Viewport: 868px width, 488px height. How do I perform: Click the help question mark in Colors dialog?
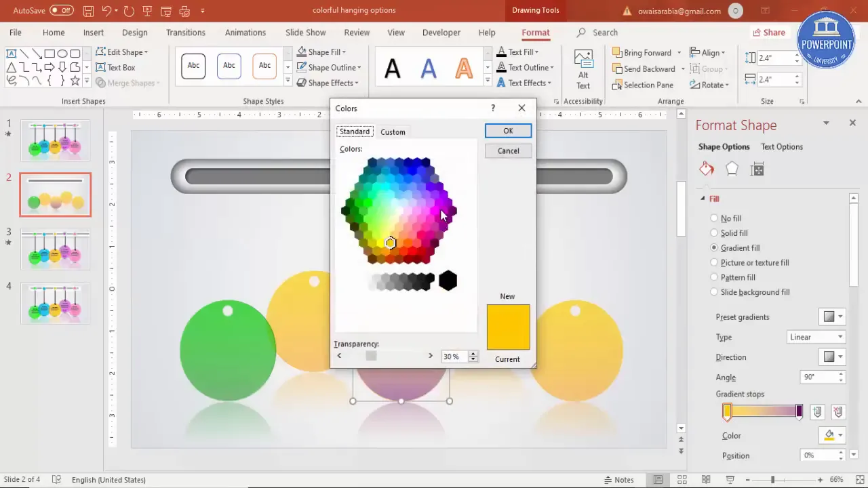[493, 108]
